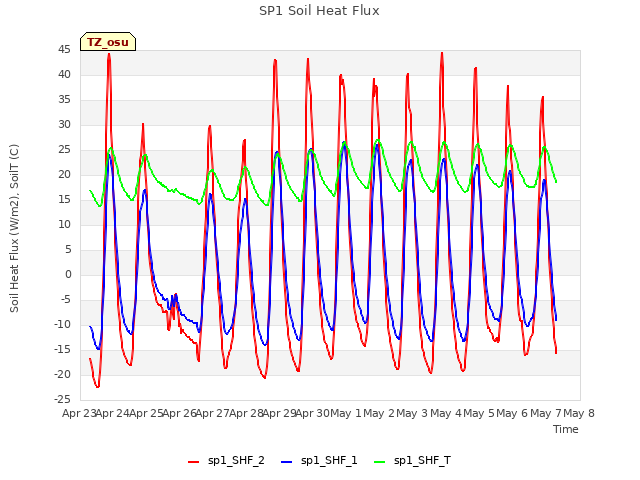
Task: Click the Apr 28 x-axis tick label
Action: coord(246,413)
